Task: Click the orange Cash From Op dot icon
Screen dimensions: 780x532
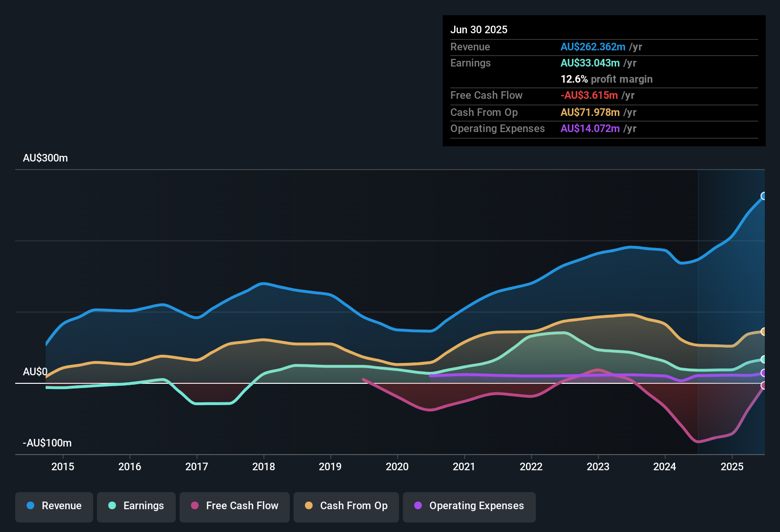Action: tap(309, 506)
